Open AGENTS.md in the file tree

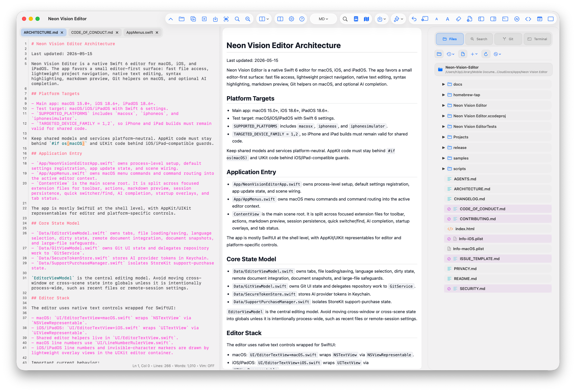pos(498,179)
